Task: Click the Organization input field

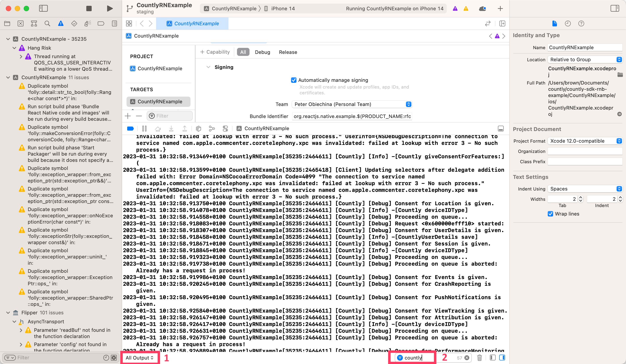Action: [585, 151]
